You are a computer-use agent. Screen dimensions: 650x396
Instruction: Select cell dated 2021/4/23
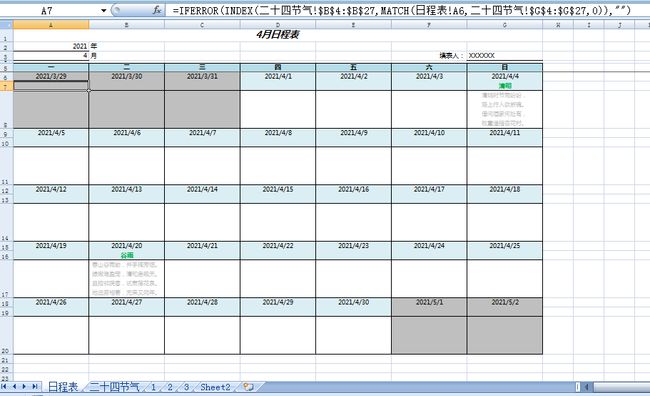coord(353,245)
